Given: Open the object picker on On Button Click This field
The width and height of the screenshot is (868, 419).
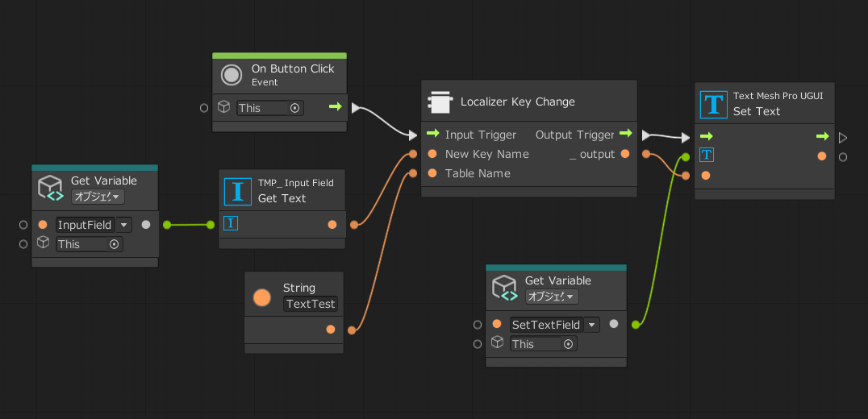Looking at the screenshot, I should coord(295,108).
